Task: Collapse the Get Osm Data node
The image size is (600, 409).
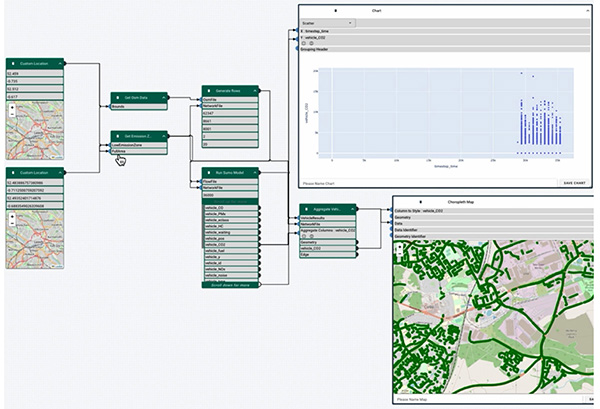Action: (163, 98)
